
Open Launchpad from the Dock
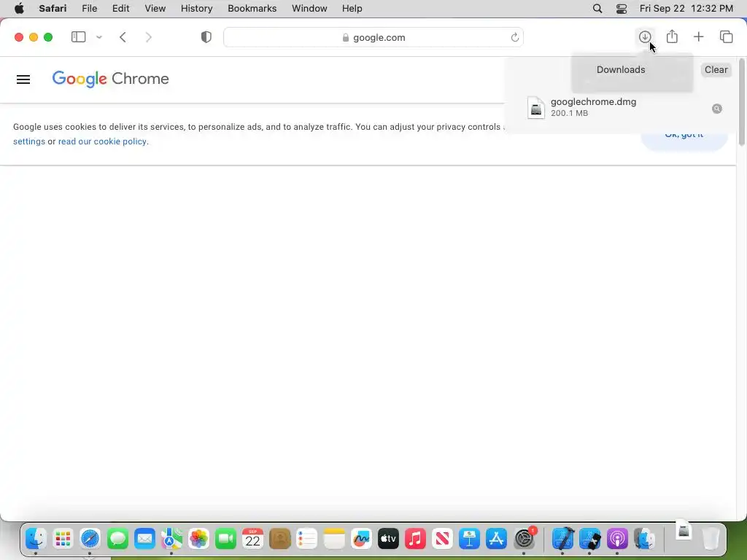point(63,539)
